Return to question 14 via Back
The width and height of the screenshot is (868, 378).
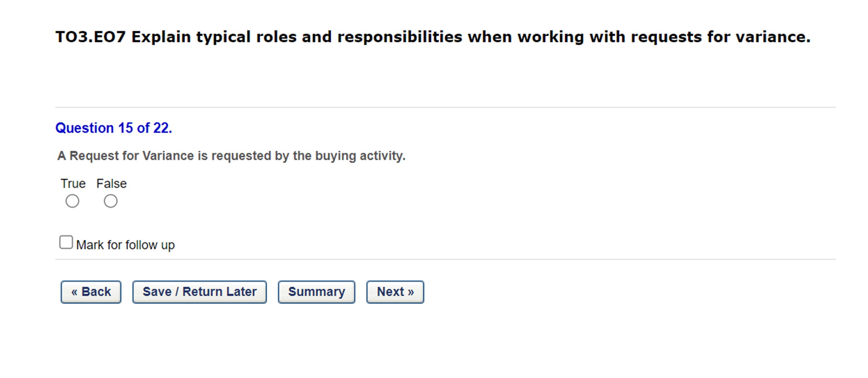(90, 292)
